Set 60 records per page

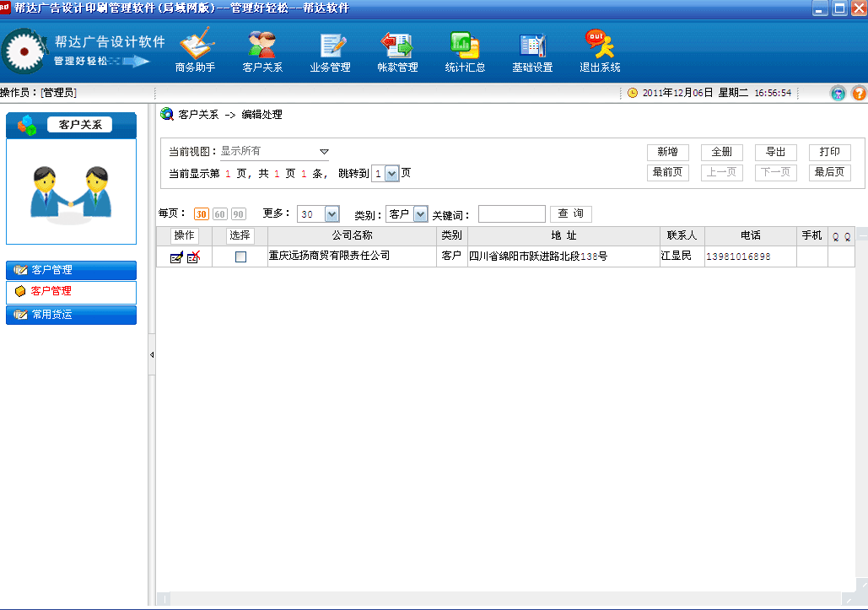click(219, 214)
